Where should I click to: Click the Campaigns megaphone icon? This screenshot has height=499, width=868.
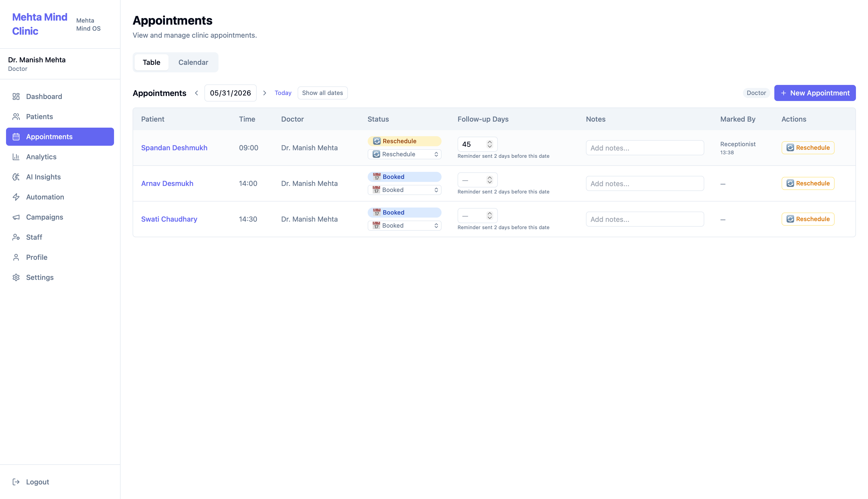[x=16, y=217]
